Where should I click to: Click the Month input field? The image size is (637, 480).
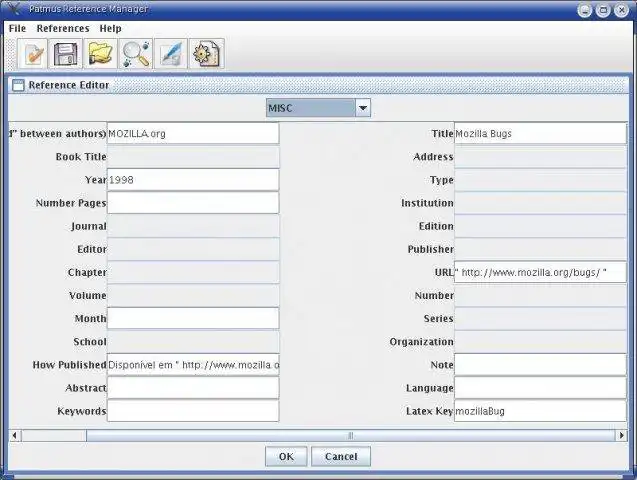(x=193, y=318)
